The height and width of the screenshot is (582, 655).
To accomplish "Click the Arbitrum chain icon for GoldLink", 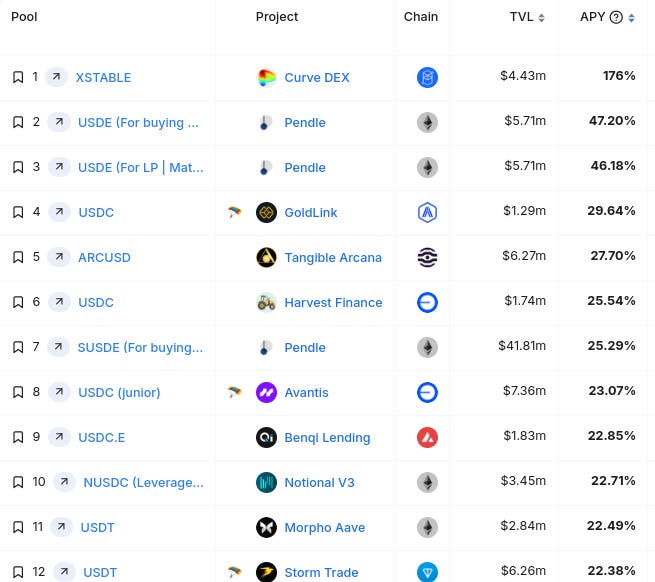I will coord(427,212).
